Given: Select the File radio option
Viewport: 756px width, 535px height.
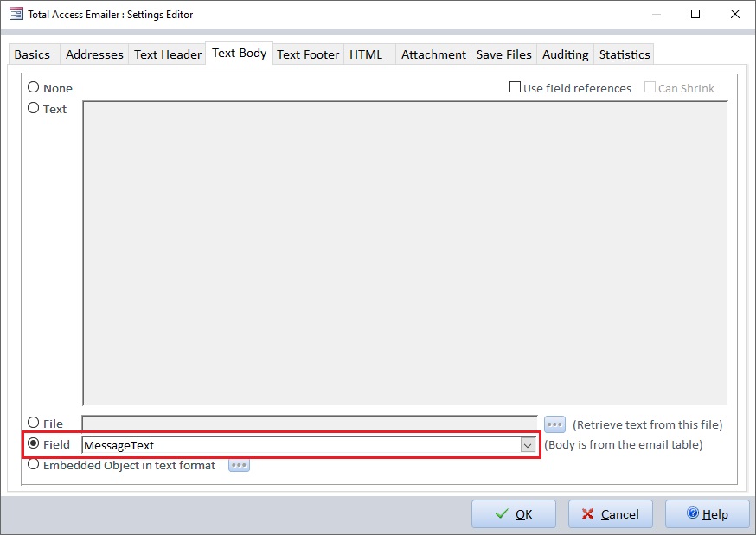Looking at the screenshot, I should pyautogui.click(x=33, y=423).
